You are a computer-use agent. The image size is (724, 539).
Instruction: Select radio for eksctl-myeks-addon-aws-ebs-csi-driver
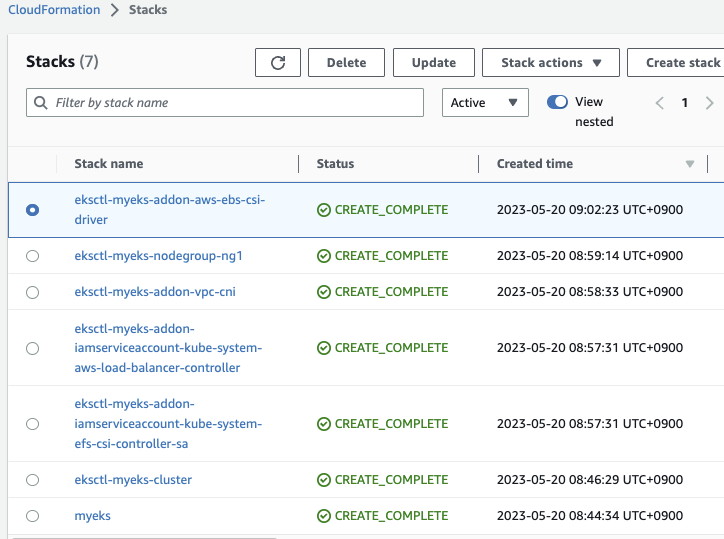pyautogui.click(x=32, y=210)
